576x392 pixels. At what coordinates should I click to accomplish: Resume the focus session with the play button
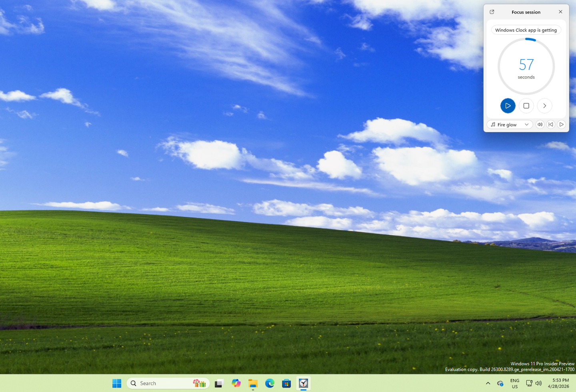(508, 105)
